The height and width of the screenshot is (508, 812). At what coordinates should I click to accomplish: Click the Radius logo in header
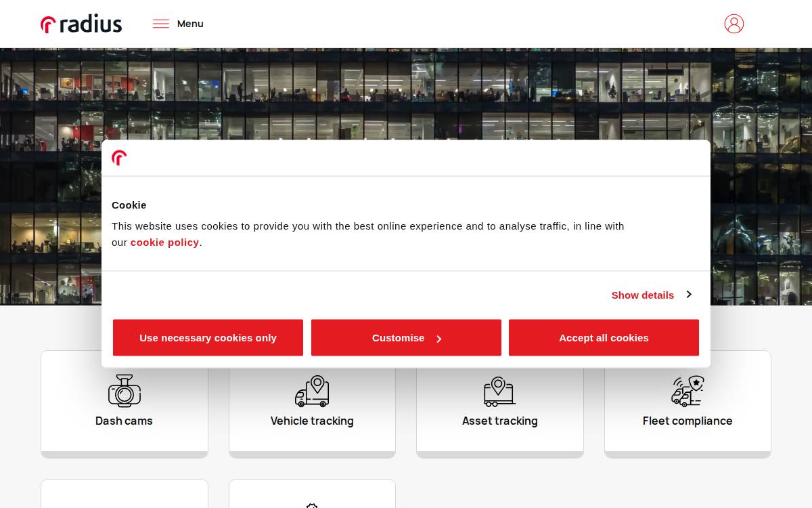coord(81,24)
